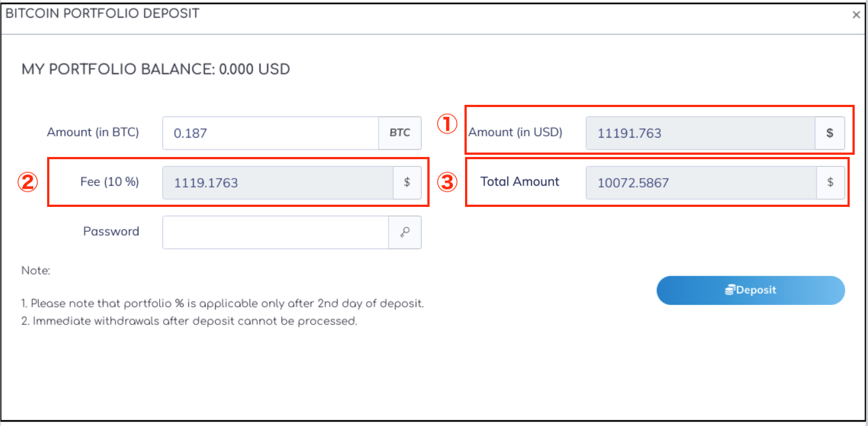Click the dollar sign beside Total Amount
The image size is (868, 426).
tap(830, 182)
